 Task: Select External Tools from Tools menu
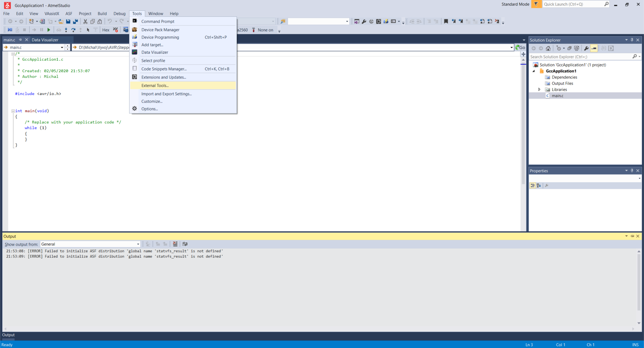coord(155,86)
